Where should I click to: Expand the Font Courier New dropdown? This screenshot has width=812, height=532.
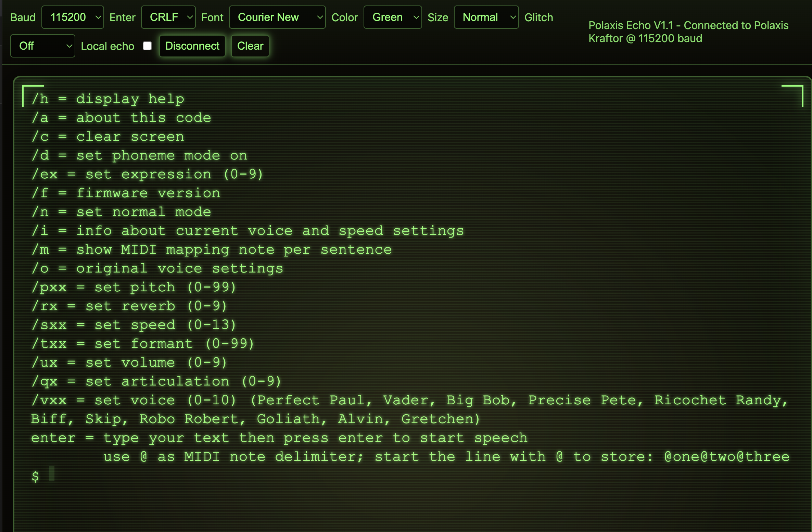277,17
